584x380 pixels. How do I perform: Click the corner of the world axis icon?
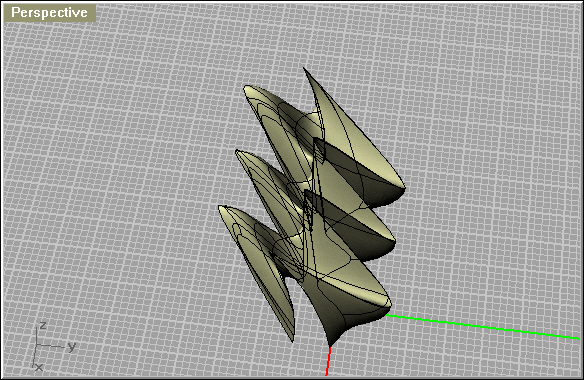click(36, 346)
